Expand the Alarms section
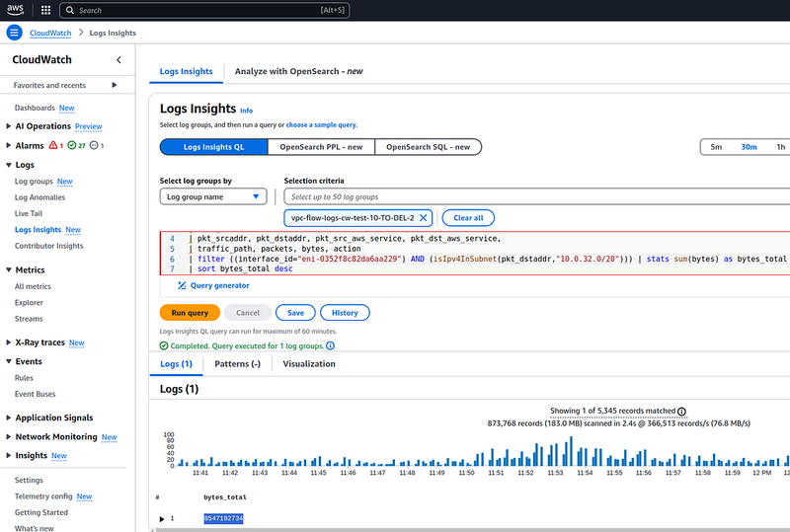 [8, 145]
